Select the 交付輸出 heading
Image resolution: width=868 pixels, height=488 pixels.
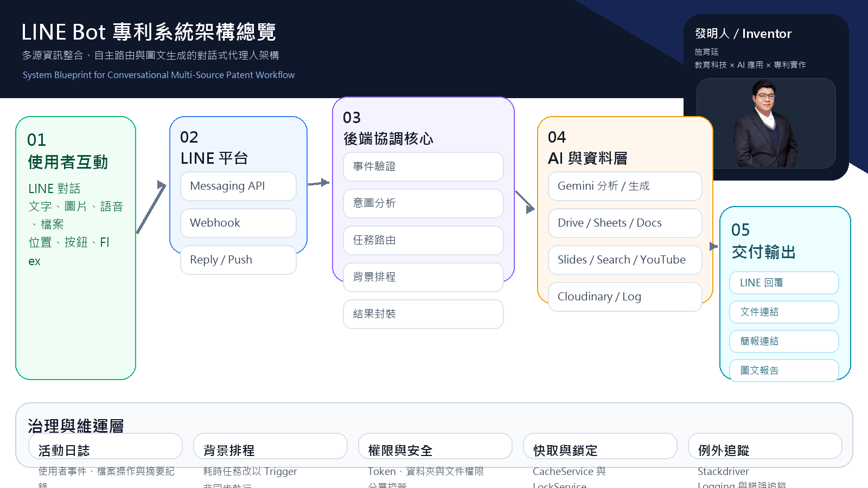click(763, 252)
